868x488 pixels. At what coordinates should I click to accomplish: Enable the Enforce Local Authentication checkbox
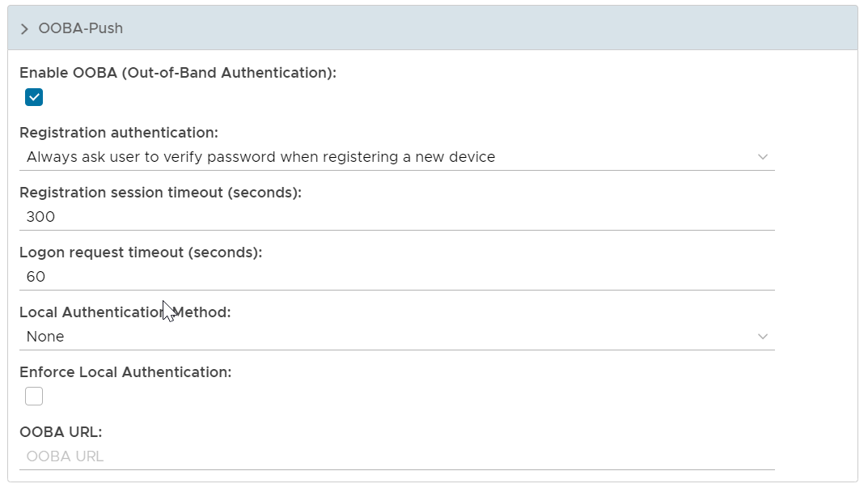point(34,397)
